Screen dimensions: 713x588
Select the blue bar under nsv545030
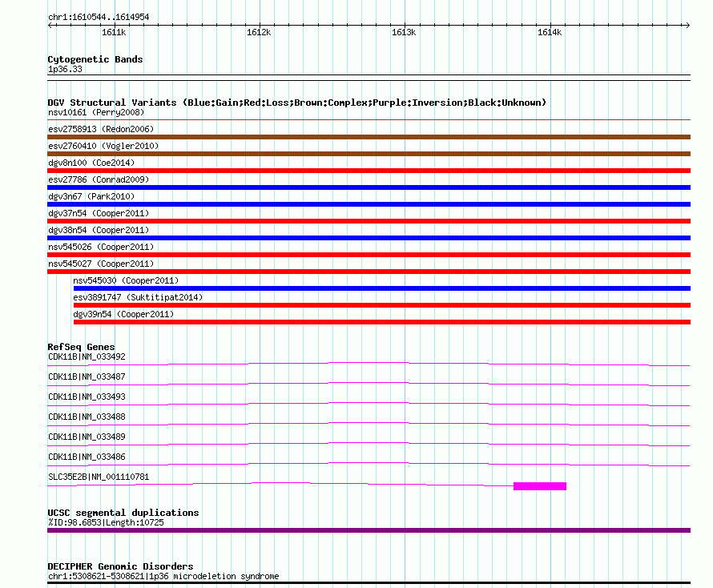coord(382,288)
